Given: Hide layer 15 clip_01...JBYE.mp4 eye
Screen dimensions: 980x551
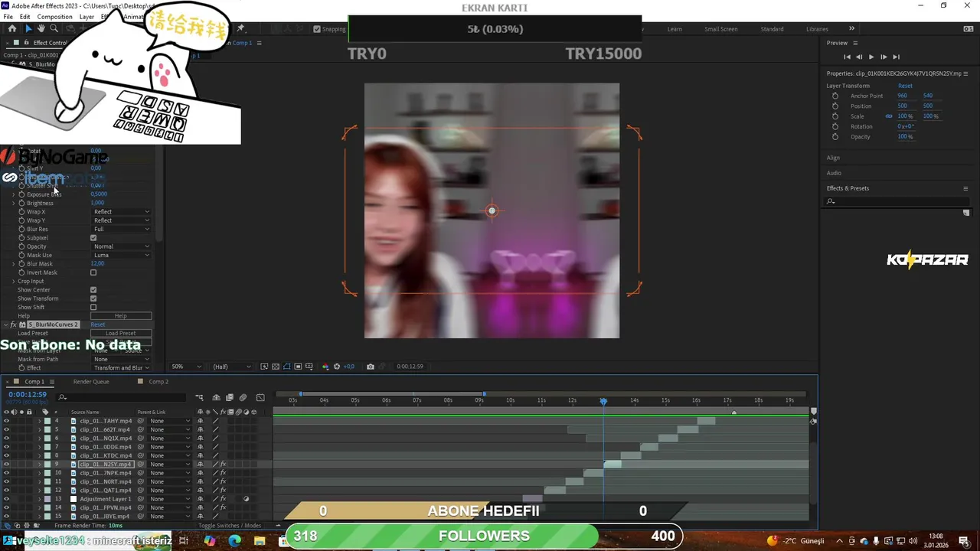Looking at the screenshot, I should (6, 517).
